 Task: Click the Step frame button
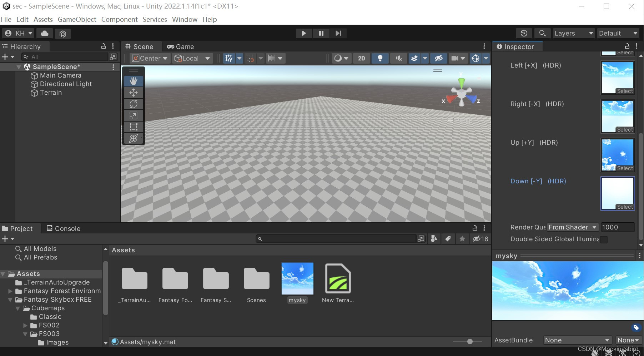(338, 33)
